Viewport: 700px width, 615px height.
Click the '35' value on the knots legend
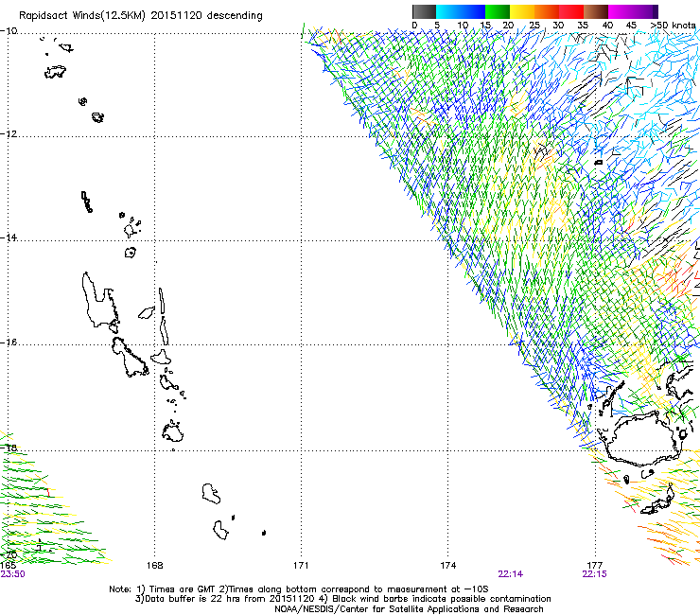coord(583,26)
